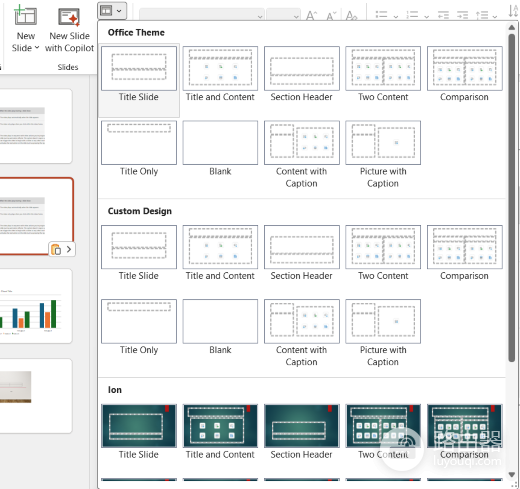Click the decrease font size icon

(331, 15)
